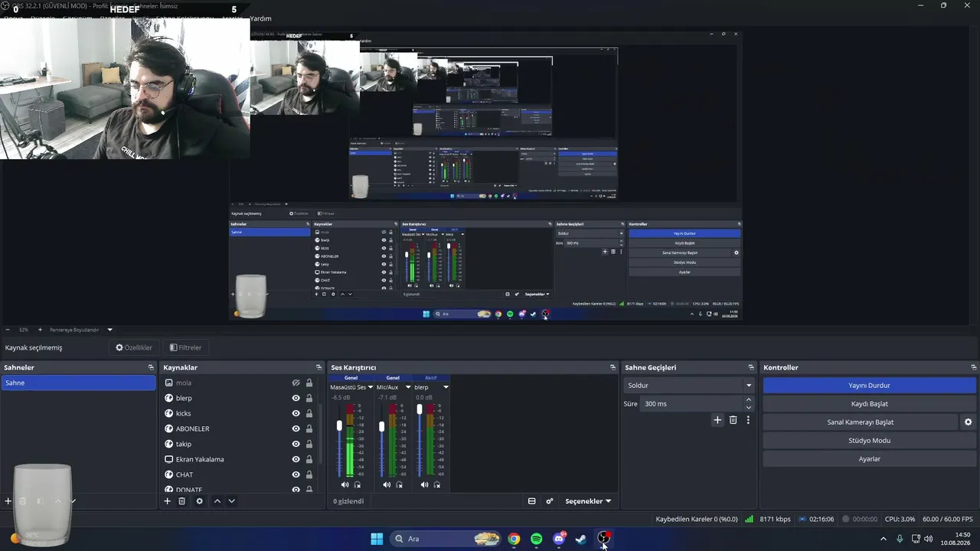Toggle lock on the kicks source

click(x=309, y=413)
